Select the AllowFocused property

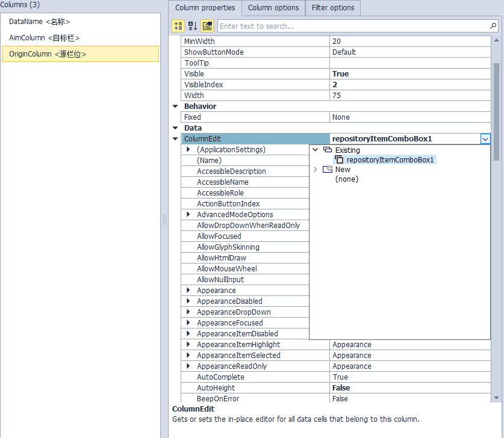(x=245, y=236)
